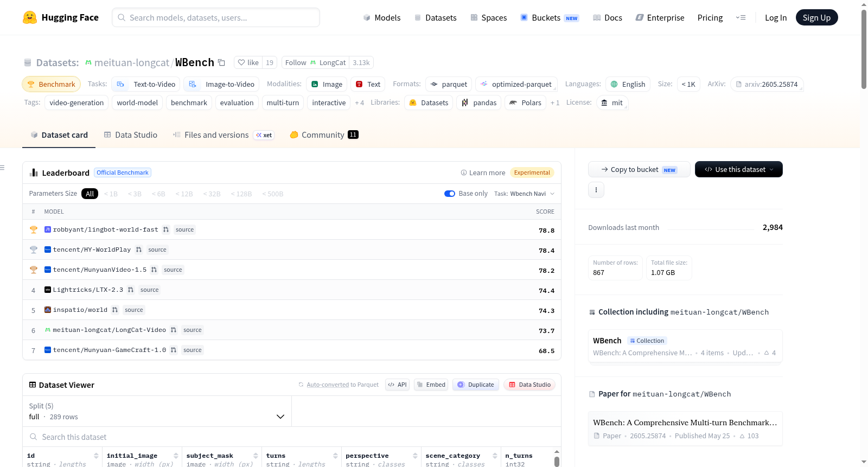Click the Log In link
The image size is (868, 467).
coord(776,17)
